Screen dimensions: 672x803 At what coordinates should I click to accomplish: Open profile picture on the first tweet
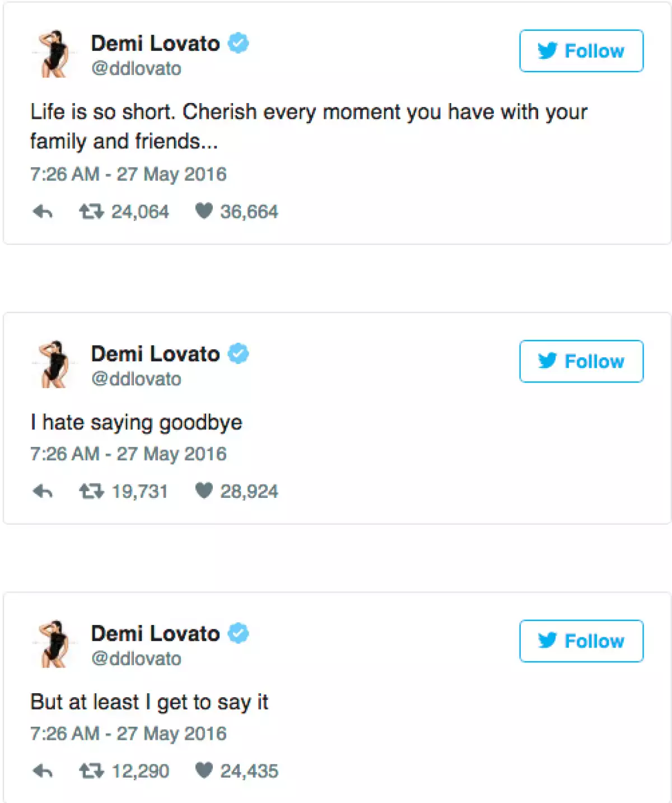54,54
